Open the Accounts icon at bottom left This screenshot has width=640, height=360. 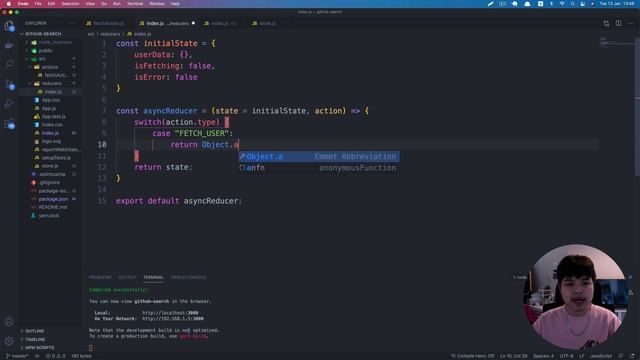[x=9, y=322]
